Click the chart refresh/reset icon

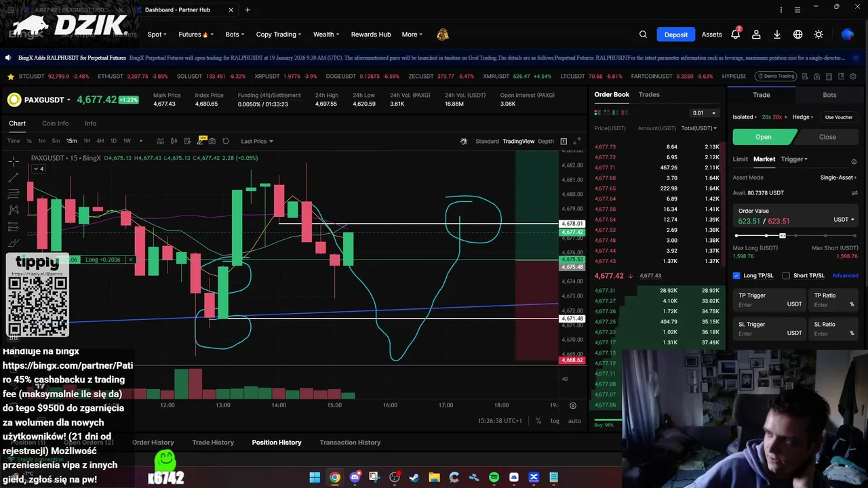(x=226, y=141)
